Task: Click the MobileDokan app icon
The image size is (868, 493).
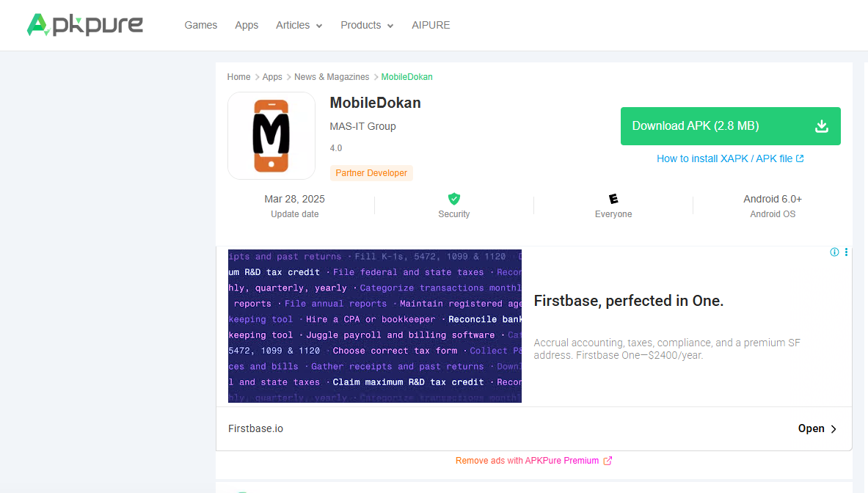Action: tap(271, 136)
